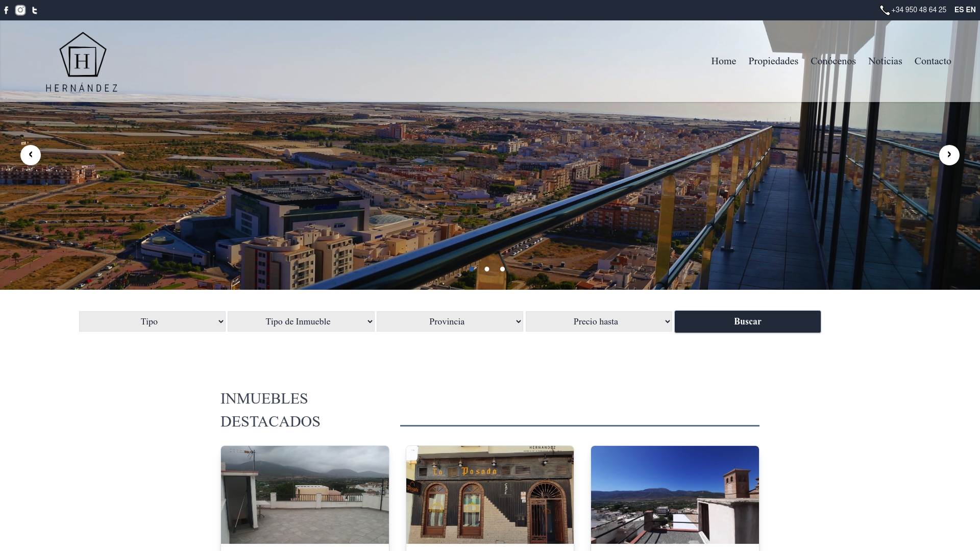
Task: Open the Noticias menu item
Action: click(885, 61)
